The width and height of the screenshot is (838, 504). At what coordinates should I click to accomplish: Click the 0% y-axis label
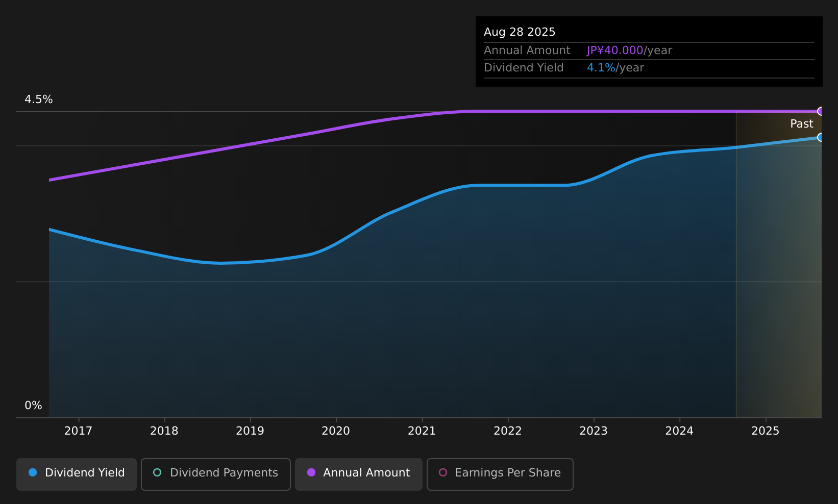[33, 406]
